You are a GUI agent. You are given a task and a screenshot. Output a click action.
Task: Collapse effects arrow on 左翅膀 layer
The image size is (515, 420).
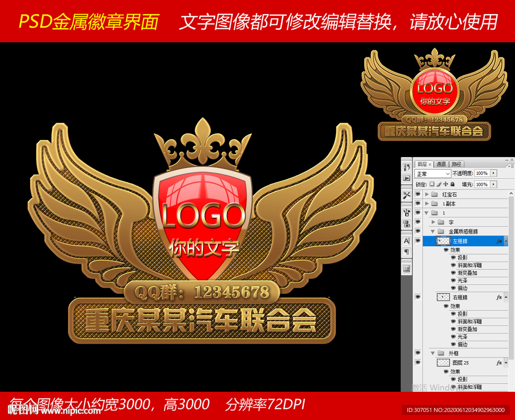pos(506,241)
